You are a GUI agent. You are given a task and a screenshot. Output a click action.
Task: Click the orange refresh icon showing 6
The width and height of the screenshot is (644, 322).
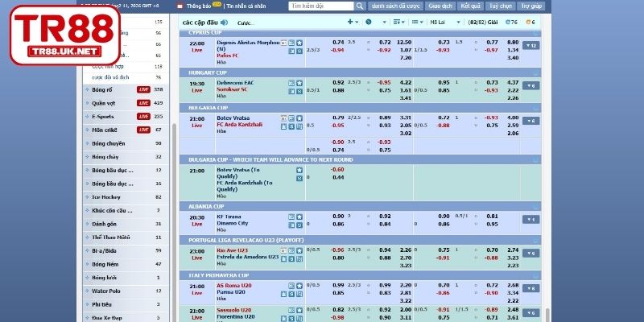[x=530, y=23]
